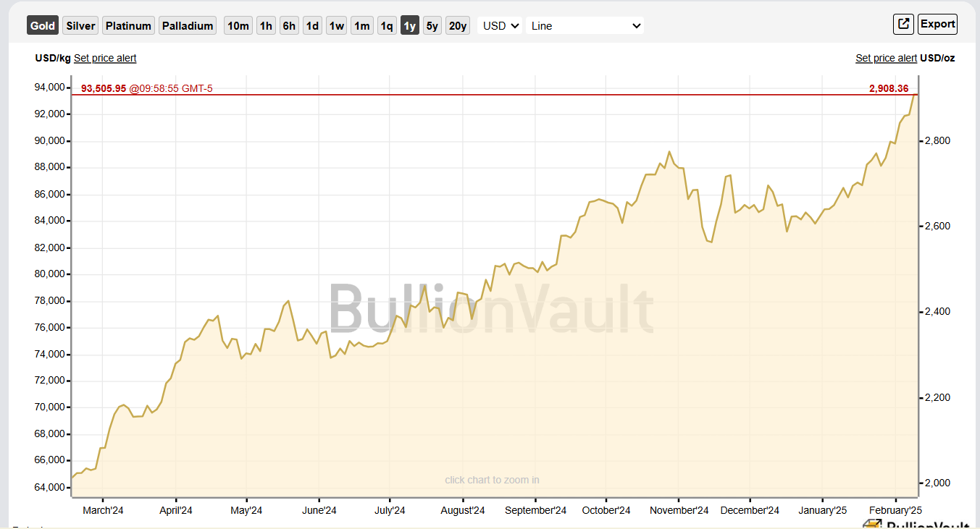Click the March'24 axis label
The image size is (980, 529).
103,510
